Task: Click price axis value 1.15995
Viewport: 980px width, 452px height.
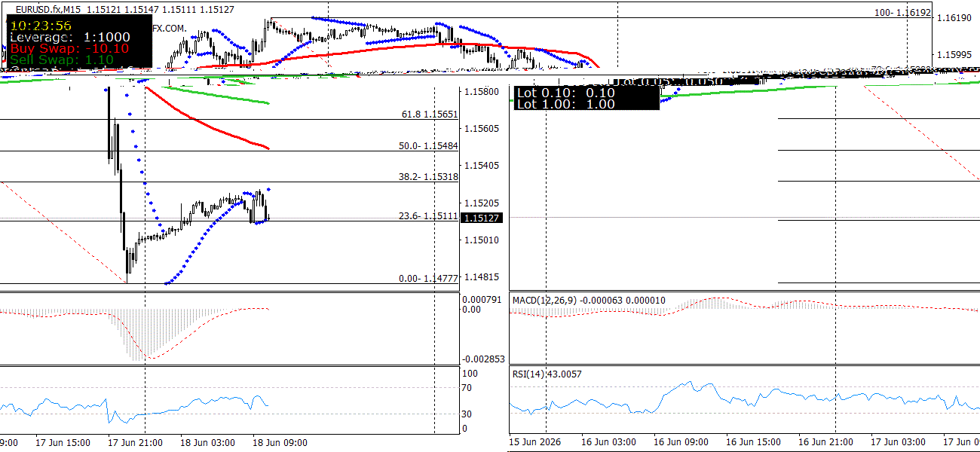Action: click(956, 54)
